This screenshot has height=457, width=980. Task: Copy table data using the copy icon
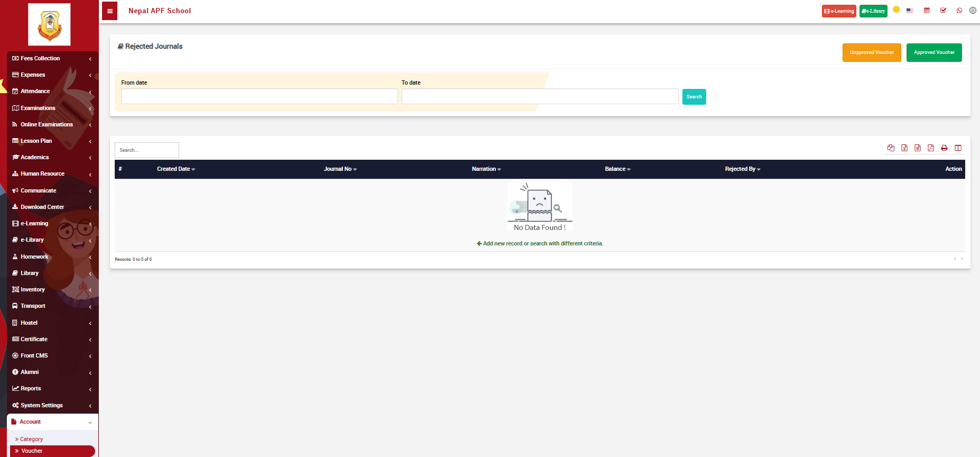[891, 148]
